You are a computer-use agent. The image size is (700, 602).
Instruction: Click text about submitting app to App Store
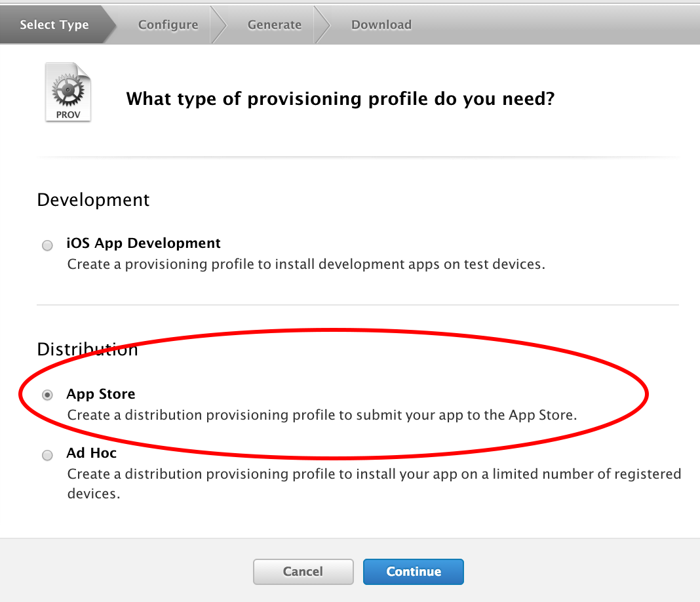click(322, 415)
